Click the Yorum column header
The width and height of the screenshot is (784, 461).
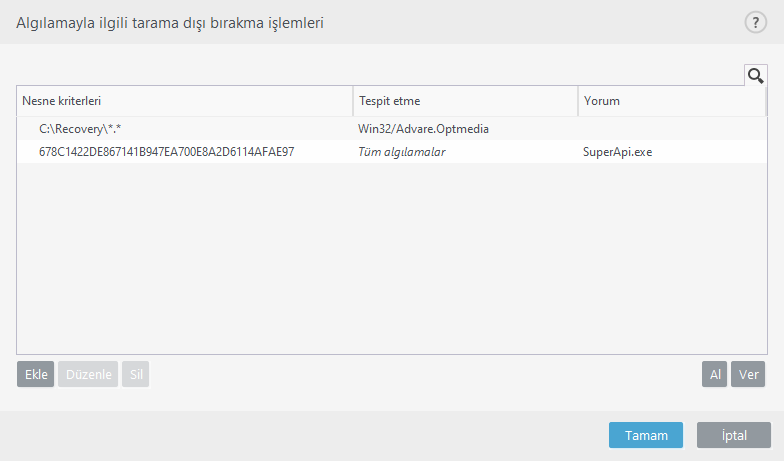click(x=672, y=101)
